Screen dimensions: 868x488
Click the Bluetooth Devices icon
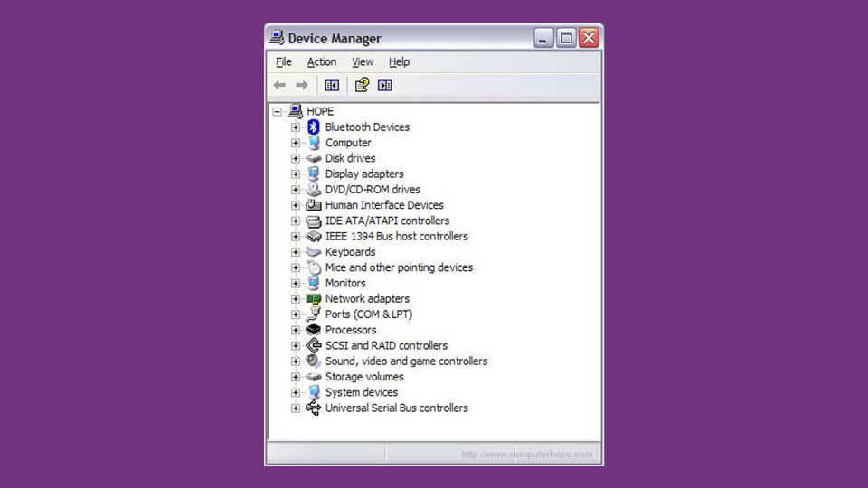point(314,127)
